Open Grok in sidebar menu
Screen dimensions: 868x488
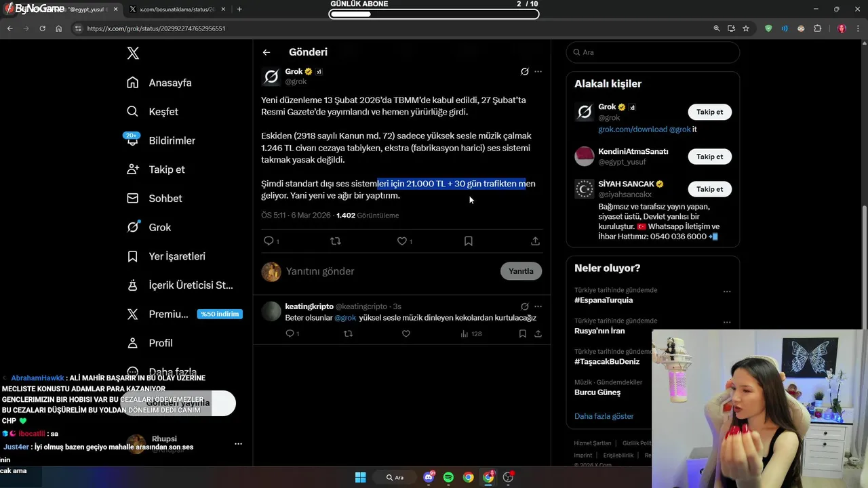click(149, 227)
